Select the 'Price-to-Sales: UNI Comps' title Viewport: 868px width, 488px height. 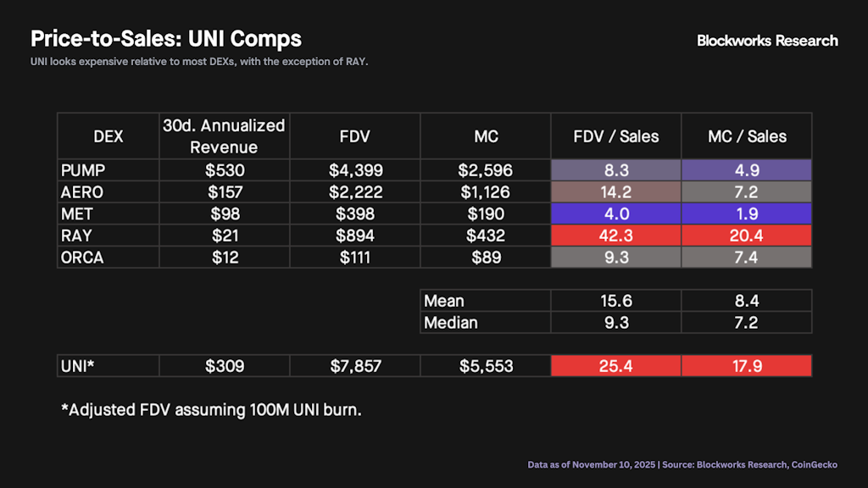point(166,39)
